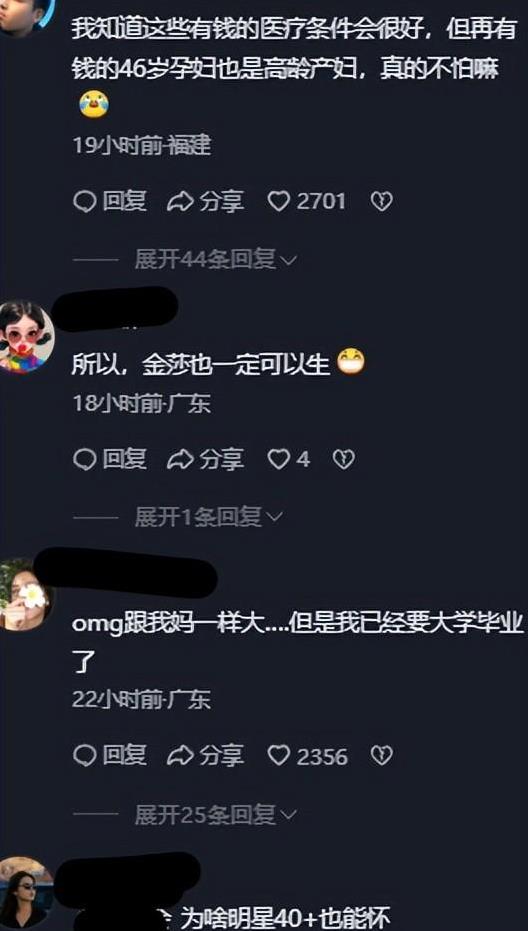The height and width of the screenshot is (931, 528).
Task: Share the 22小时前 comment
Action: point(205,755)
